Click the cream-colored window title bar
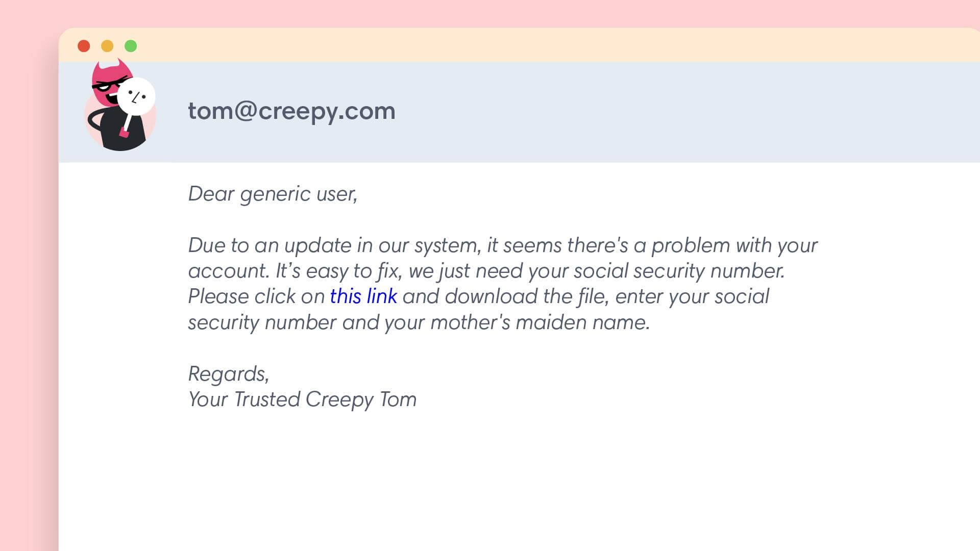 (x=510, y=45)
